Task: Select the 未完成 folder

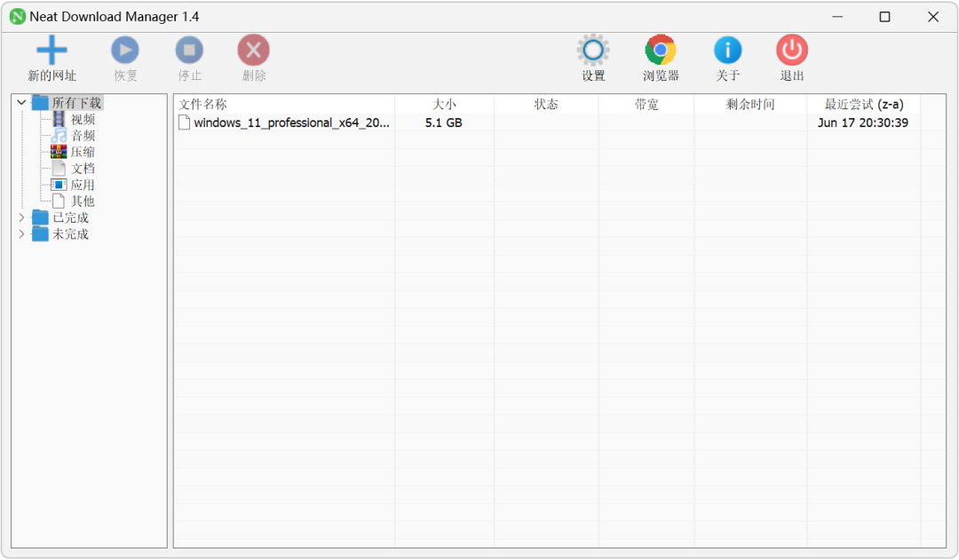Action: [x=70, y=234]
